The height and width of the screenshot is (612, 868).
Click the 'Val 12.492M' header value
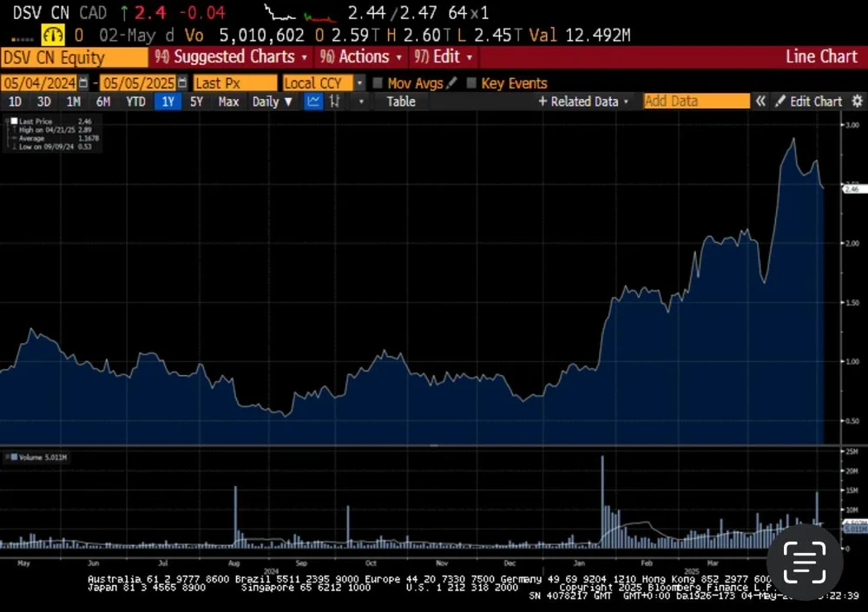(580, 36)
